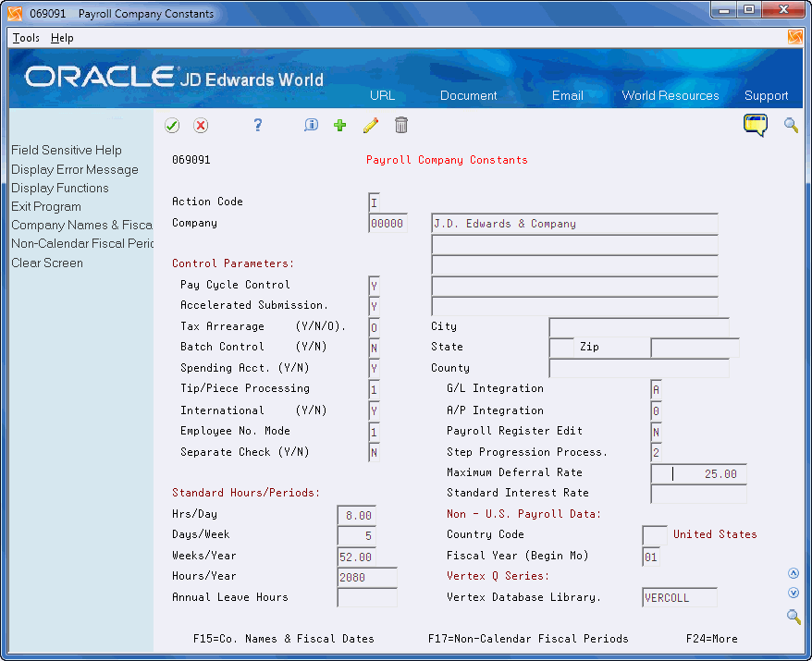Click the City input field
This screenshot has height=661, width=812.
point(639,327)
